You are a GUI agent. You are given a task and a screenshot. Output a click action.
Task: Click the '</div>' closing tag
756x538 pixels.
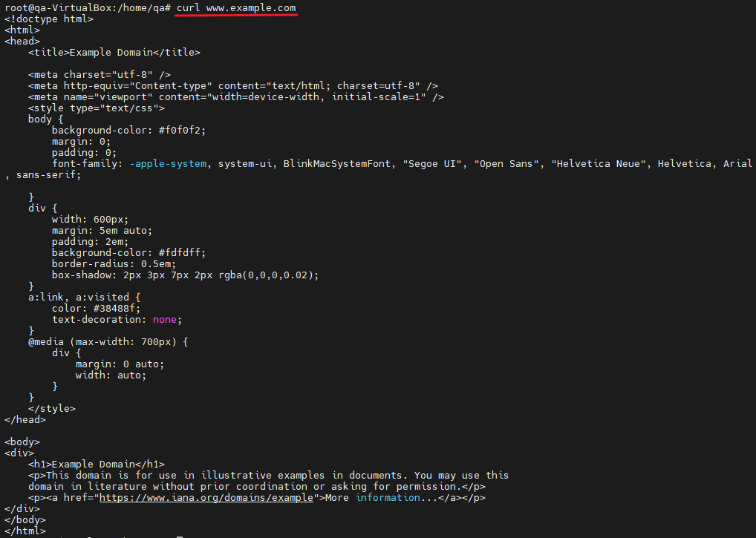pos(22,508)
